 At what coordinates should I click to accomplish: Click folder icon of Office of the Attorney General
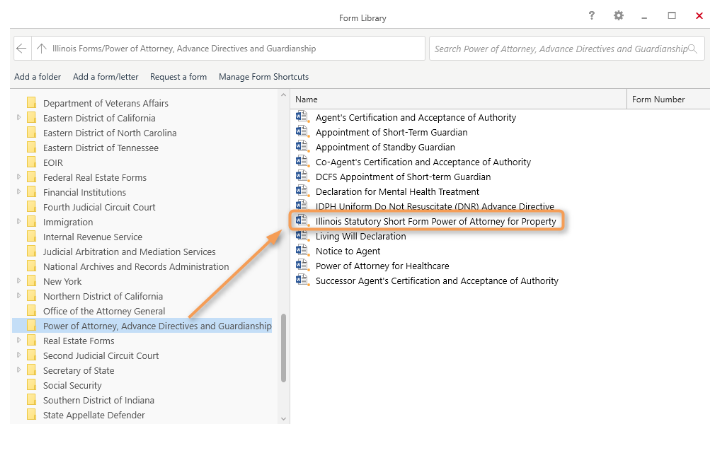click(31, 311)
